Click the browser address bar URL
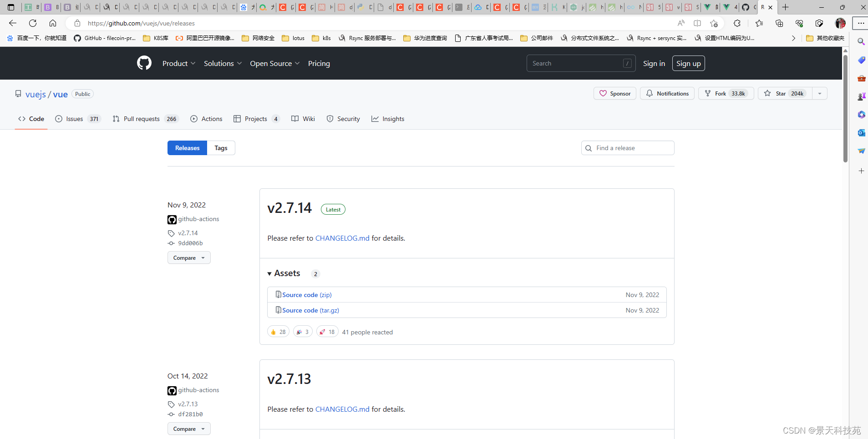The width and height of the screenshot is (868, 439). [141, 23]
